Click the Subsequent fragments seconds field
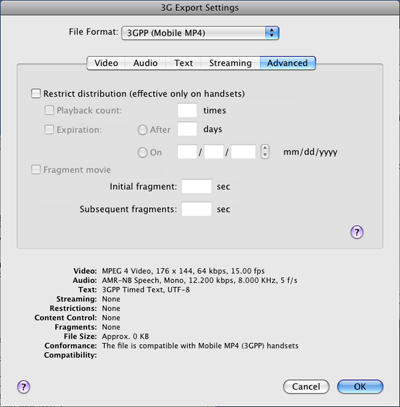This screenshot has height=407, width=400. [x=196, y=209]
